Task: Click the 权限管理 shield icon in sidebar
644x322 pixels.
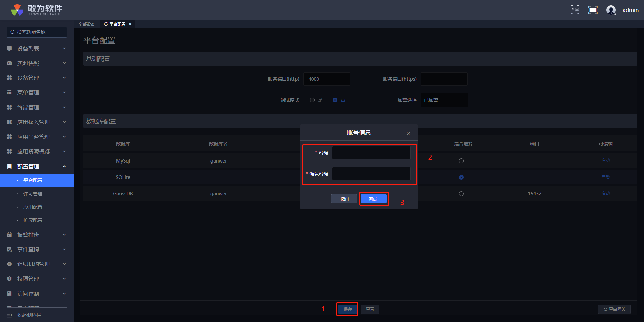Action: point(9,279)
